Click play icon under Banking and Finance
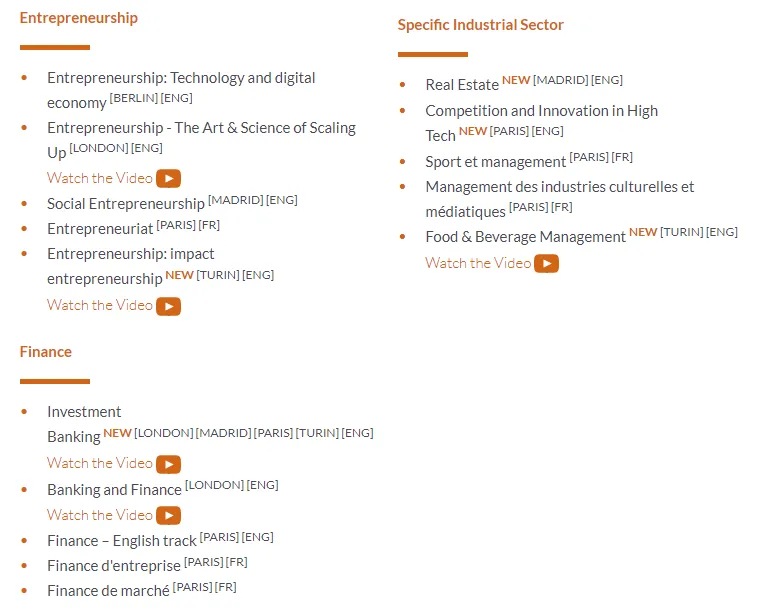The height and width of the screenshot is (612, 760). tap(168, 516)
